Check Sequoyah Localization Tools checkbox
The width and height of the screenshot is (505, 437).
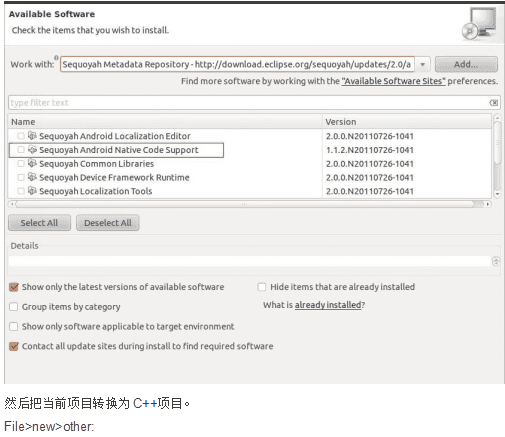coord(21,191)
